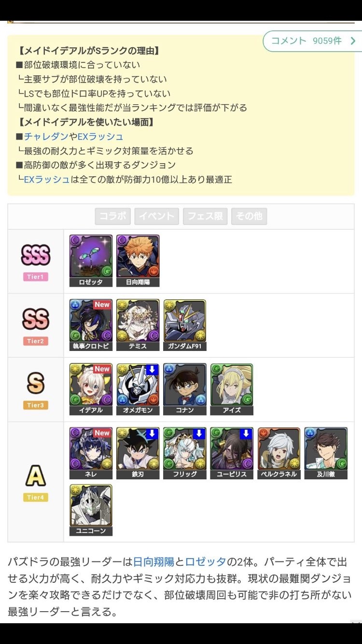This screenshot has height=644, width=362.
Task: Filter the ranking by イベント
Action: pos(157,216)
